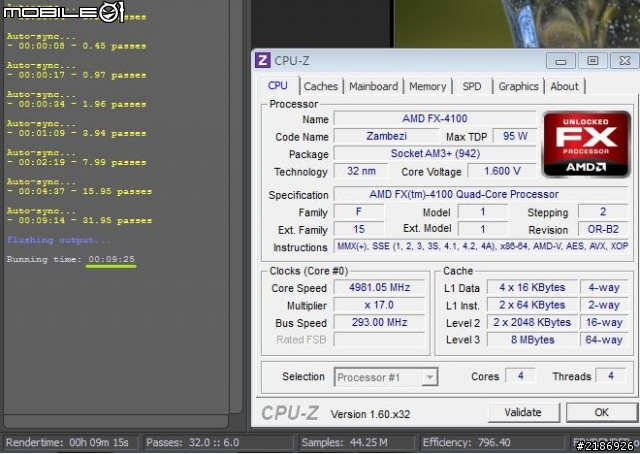Click the Stepping value 2
The height and width of the screenshot is (454, 640).
click(603, 212)
